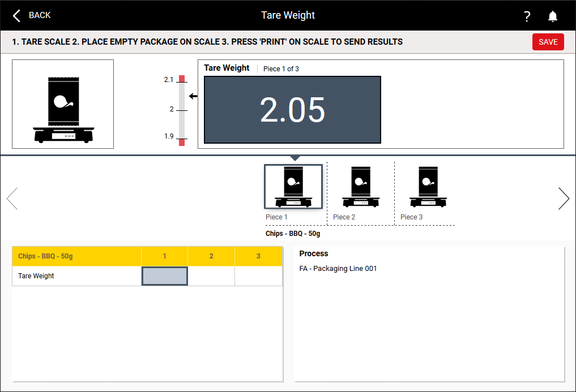Click 'Piece 1 of 3' label
Screen dimensions: 576x392
coord(281,69)
